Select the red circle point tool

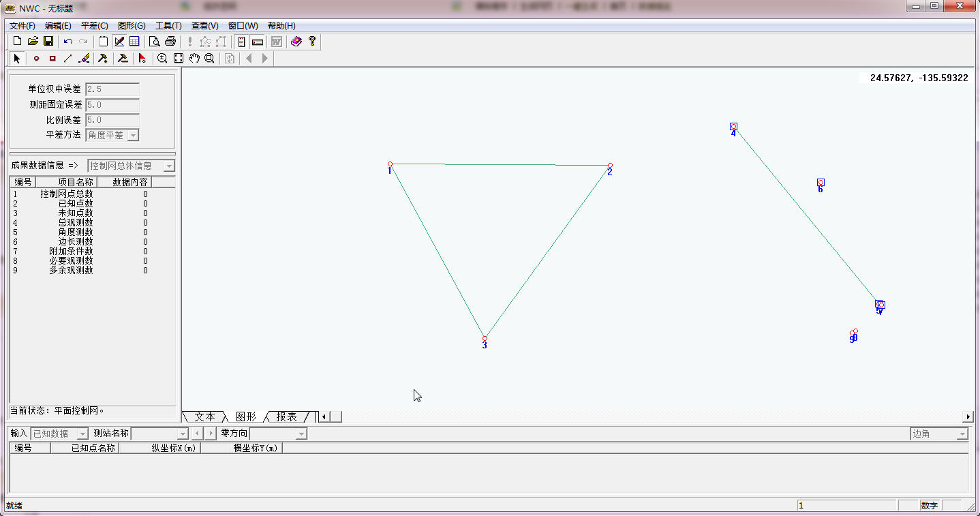(36, 59)
